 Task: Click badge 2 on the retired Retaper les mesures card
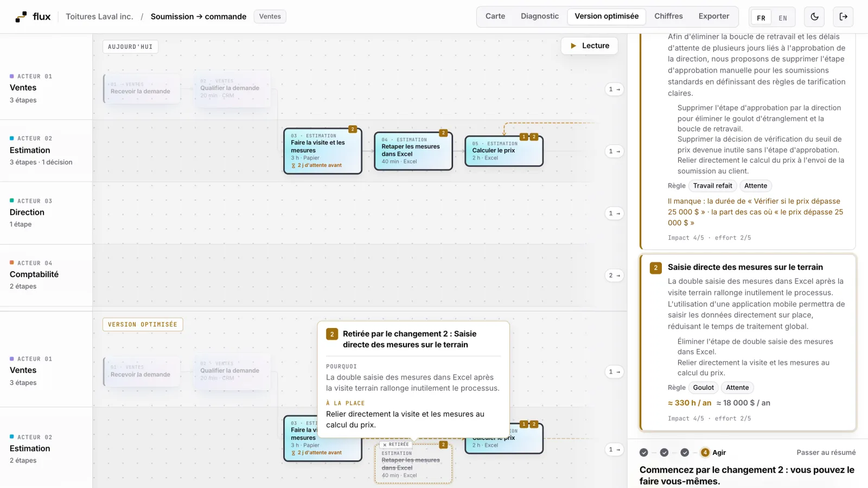(443, 445)
